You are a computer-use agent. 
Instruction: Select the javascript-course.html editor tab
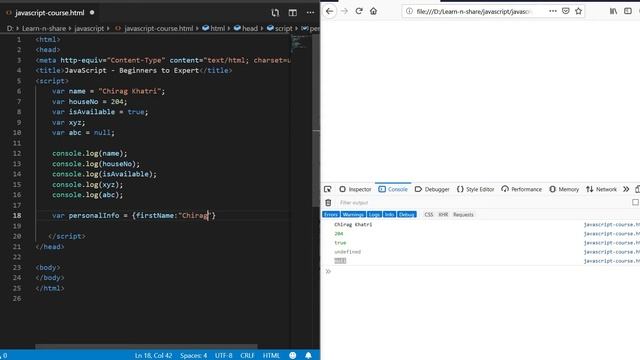(x=50, y=13)
